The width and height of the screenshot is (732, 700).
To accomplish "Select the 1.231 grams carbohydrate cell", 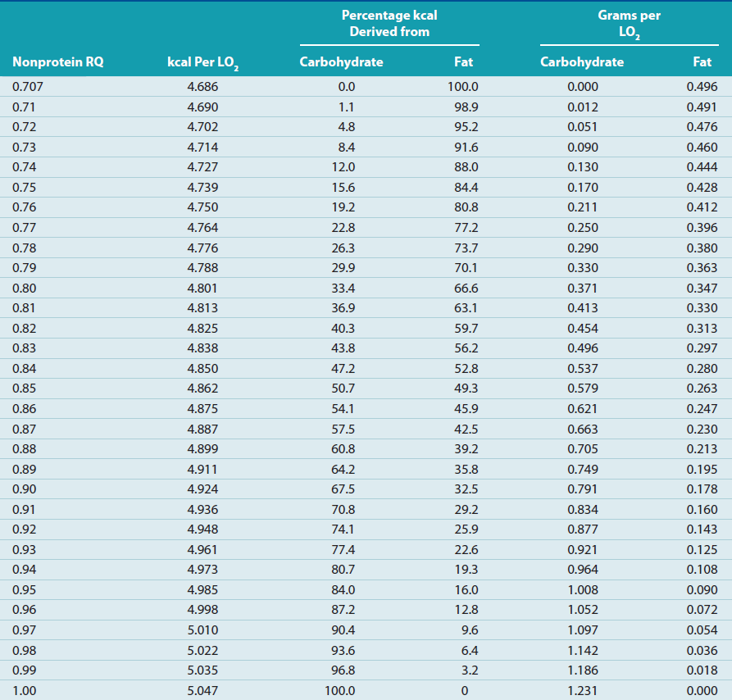I will pos(583,691).
